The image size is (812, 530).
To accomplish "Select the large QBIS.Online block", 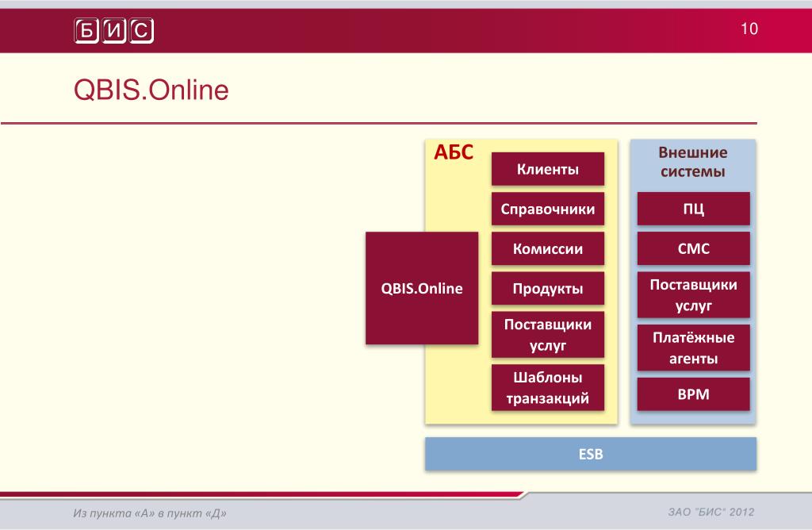I will click(422, 288).
